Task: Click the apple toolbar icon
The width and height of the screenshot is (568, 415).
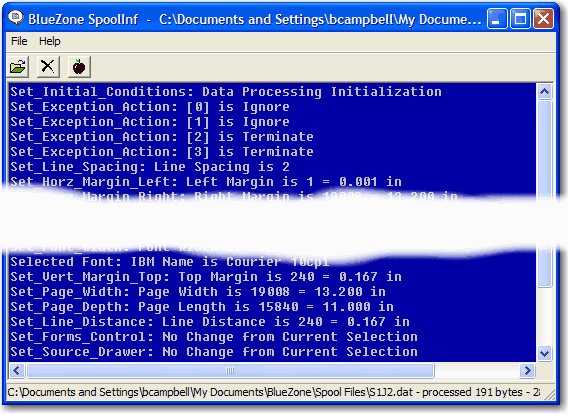Action: 79,67
